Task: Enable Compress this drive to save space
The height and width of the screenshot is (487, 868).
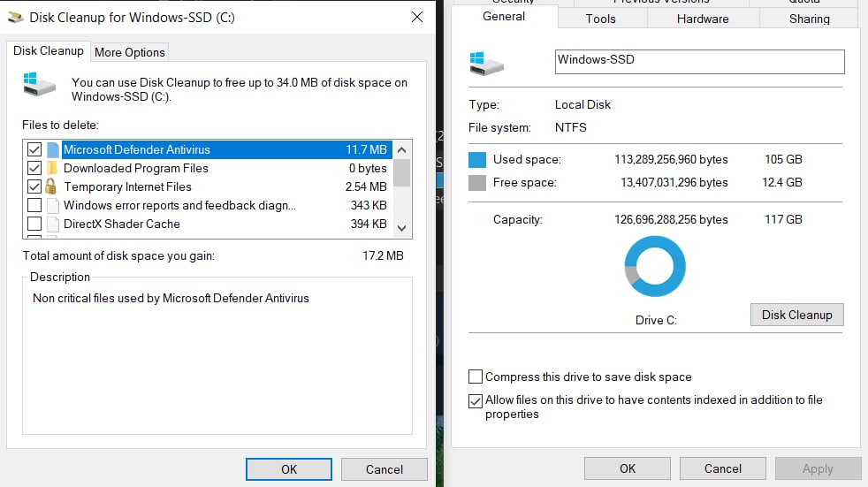Action: [x=475, y=377]
